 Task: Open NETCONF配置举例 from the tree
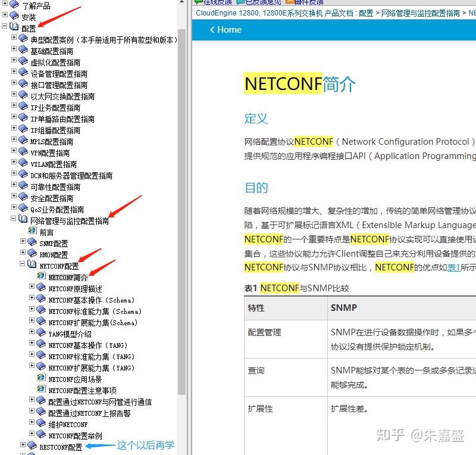(x=76, y=434)
